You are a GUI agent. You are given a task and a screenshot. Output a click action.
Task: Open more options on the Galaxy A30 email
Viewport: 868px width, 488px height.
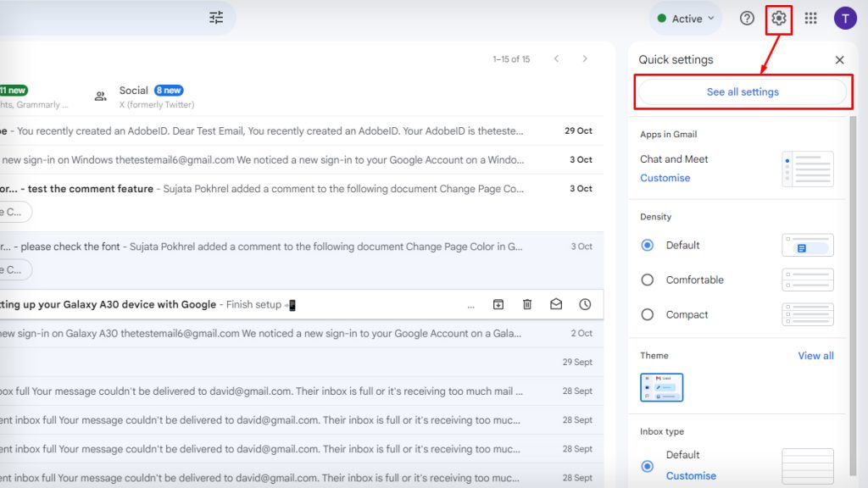click(x=471, y=305)
